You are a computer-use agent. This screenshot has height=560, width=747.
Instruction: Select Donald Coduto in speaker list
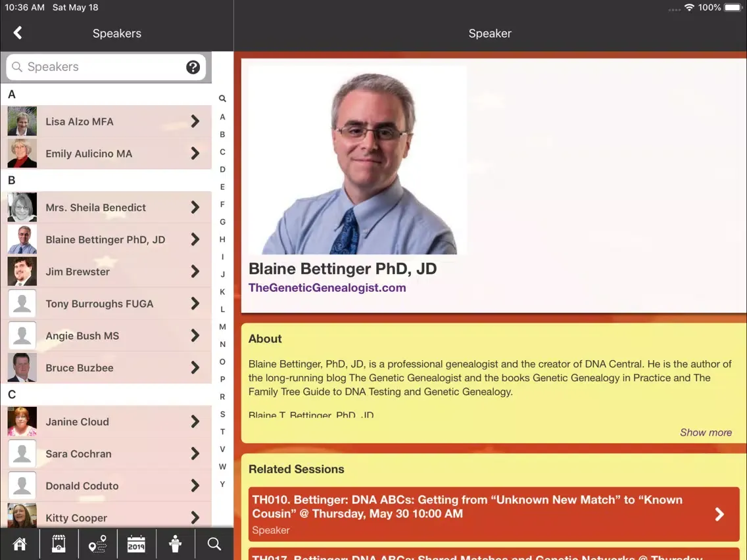pos(107,486)
